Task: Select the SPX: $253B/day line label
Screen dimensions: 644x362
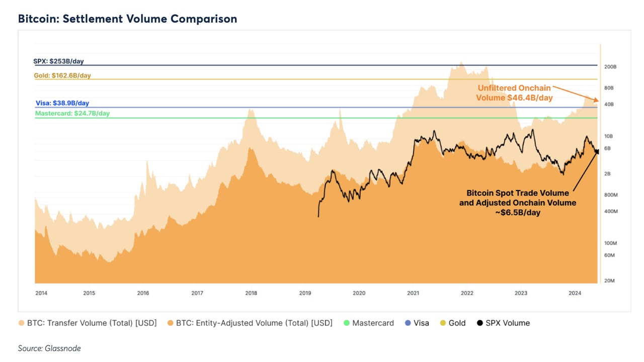Action: click(x=58, y=61)
